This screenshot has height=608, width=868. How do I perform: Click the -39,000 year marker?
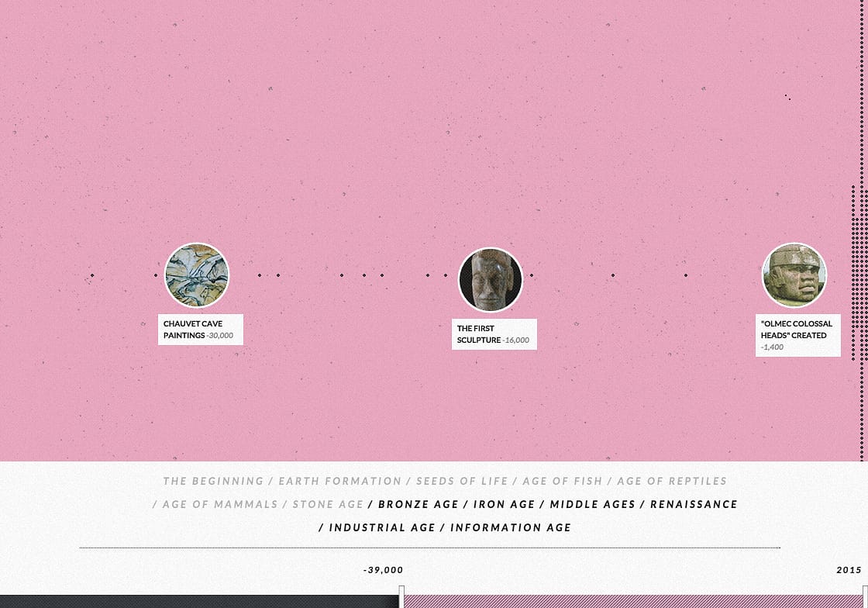pyautogui.click(x=383, y=570)
